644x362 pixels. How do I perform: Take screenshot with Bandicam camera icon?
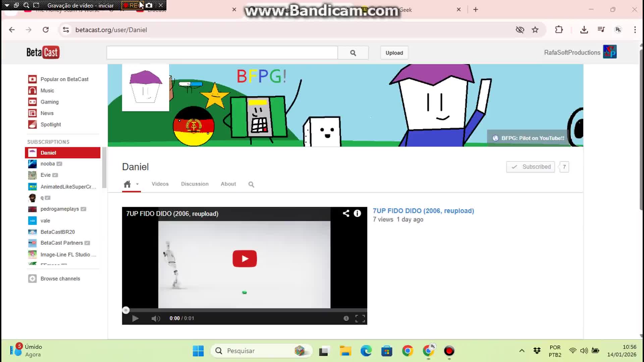pyautogui.click(x=149, y=5)
